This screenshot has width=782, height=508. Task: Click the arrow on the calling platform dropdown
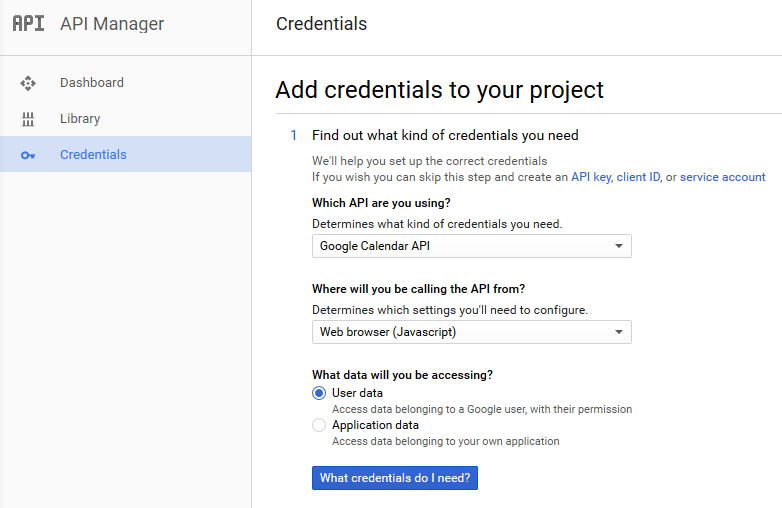tap(619, 332)
